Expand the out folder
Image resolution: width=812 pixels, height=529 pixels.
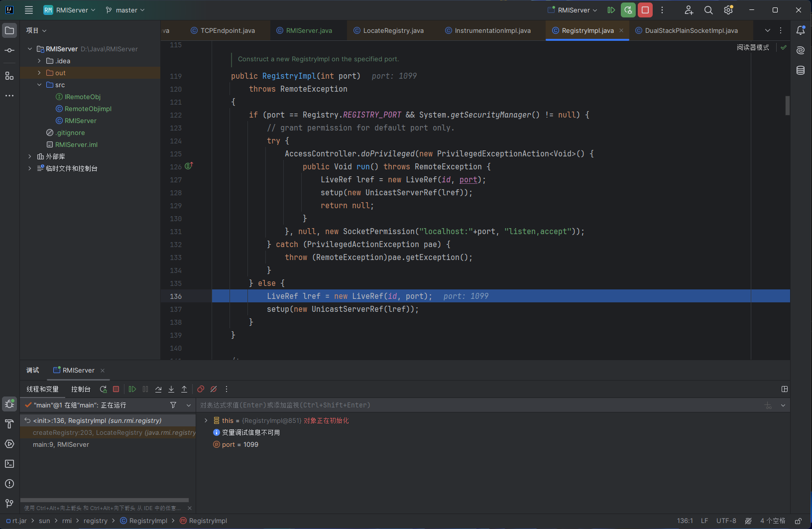[x=39, y=73]
